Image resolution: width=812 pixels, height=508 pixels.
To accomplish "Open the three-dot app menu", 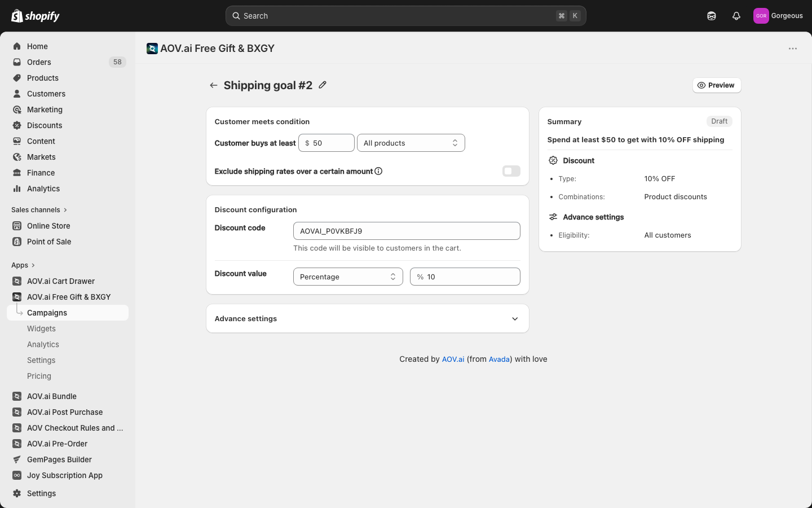I will point(793,49).
